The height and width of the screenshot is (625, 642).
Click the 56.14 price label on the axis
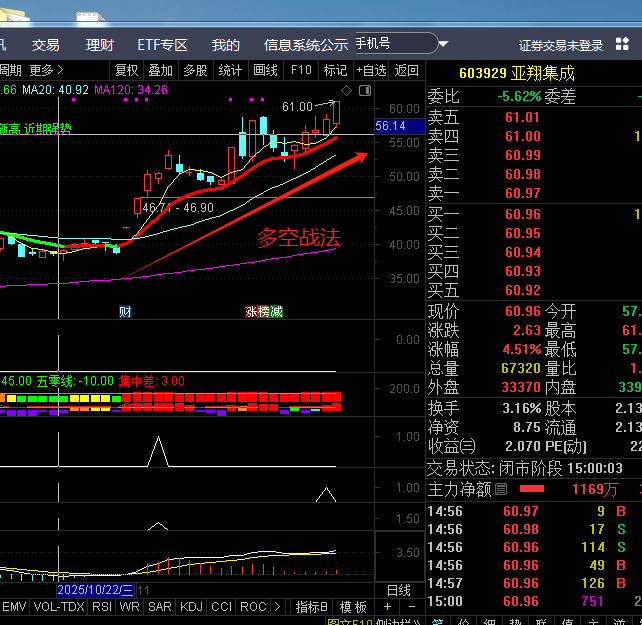[x=391, y=126]
